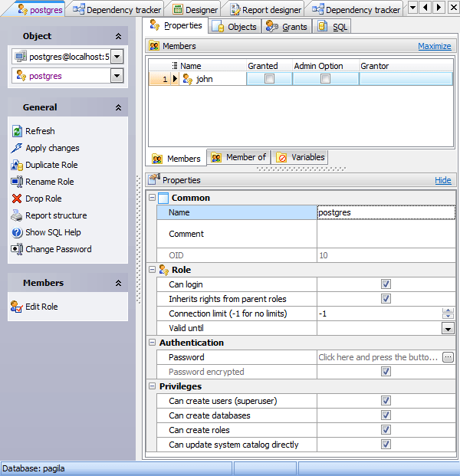
Task: Collapse the Privileges property group
Action: [152, 387]
